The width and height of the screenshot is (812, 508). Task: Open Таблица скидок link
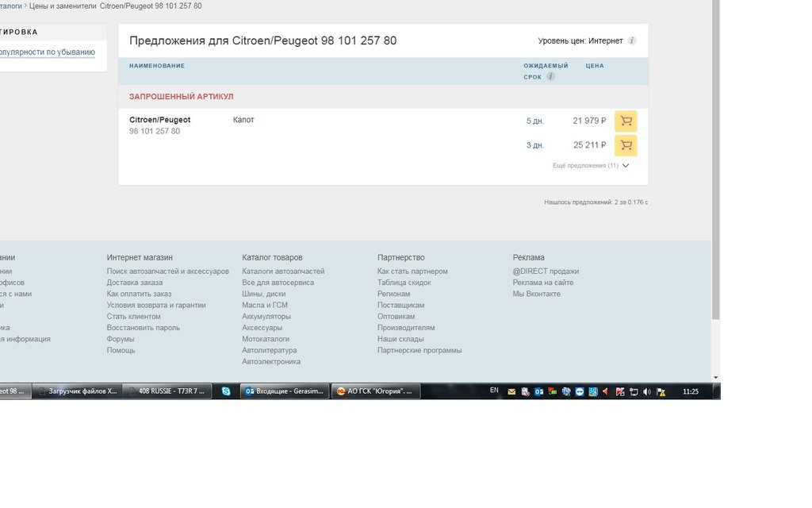(x=404, y=283)
